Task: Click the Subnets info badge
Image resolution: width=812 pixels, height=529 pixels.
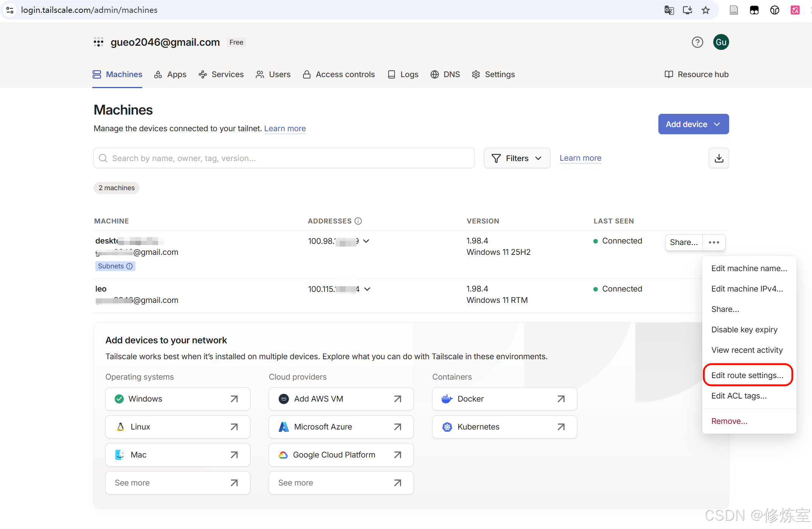Action: pos(115,266)
